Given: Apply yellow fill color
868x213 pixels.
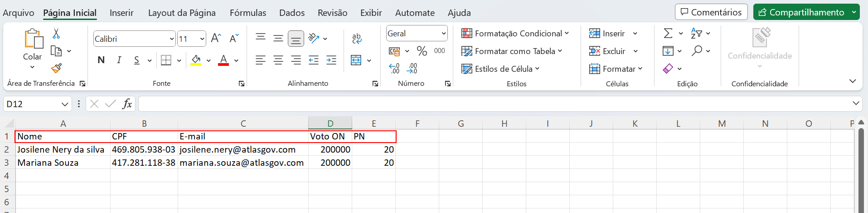Looking at the screenshot, I should tap(196, 60).
